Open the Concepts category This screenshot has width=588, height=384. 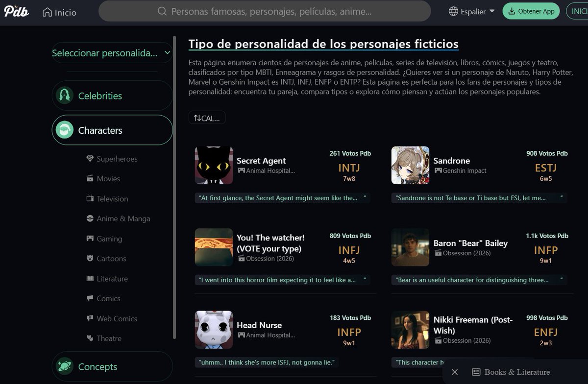pyautogui.click(x=112, y=366)
